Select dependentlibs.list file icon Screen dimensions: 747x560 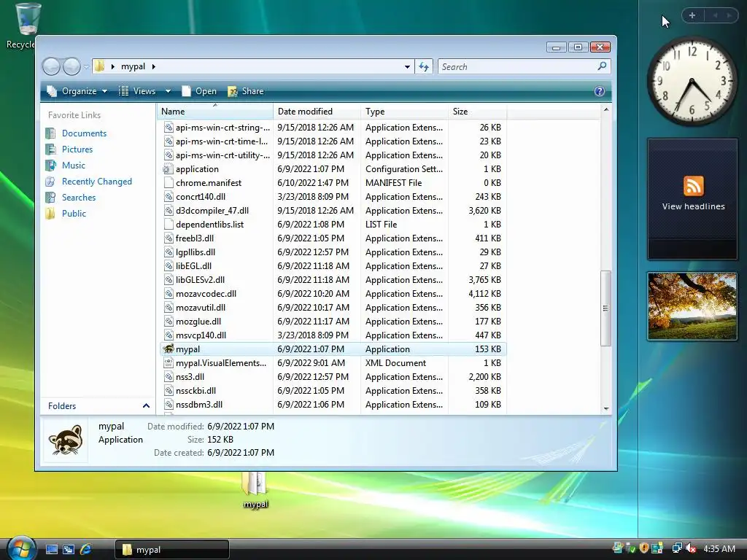[168, 225]
